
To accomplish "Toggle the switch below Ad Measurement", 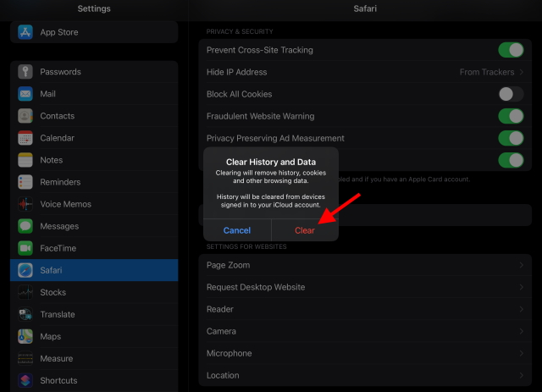I will click(511, 160).
